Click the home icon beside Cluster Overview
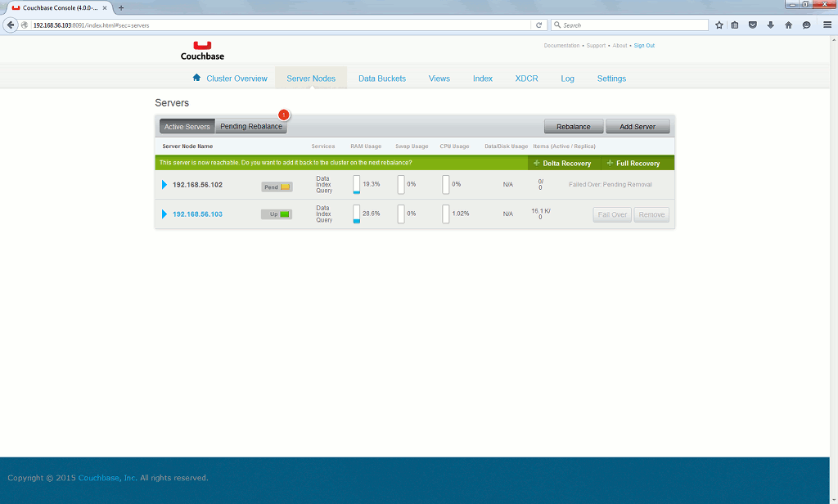This screenshot has height=504, width=838. coord(196,78)
